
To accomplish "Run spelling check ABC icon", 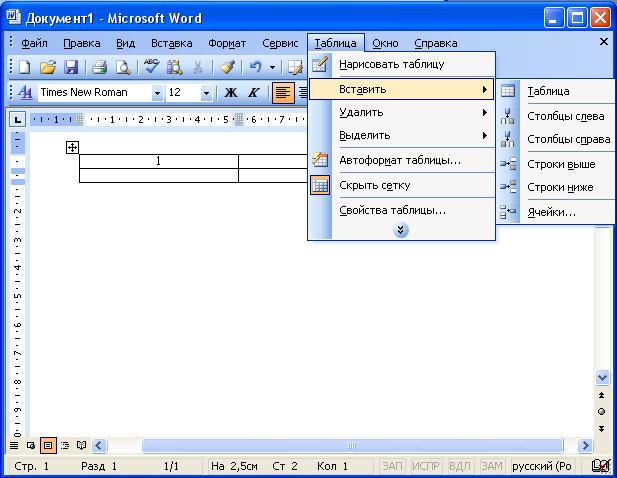I will coord(151,66).
